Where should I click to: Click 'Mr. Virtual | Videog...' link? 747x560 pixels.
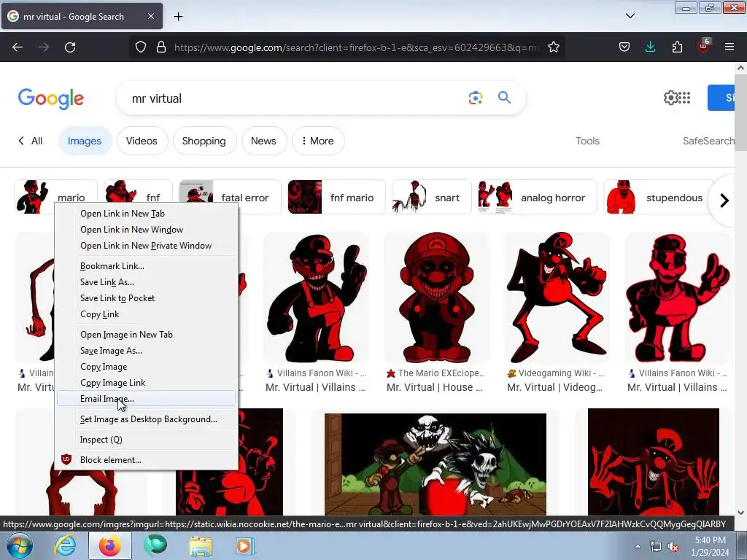554,387
